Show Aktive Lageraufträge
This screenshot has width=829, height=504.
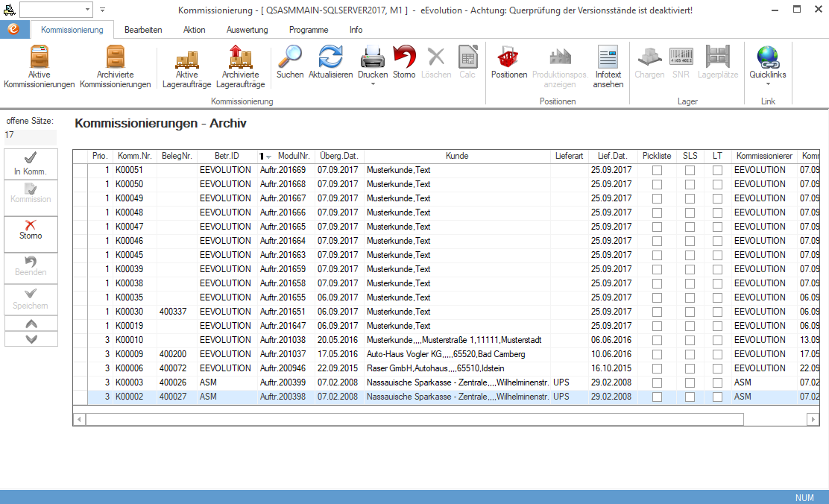186,66
